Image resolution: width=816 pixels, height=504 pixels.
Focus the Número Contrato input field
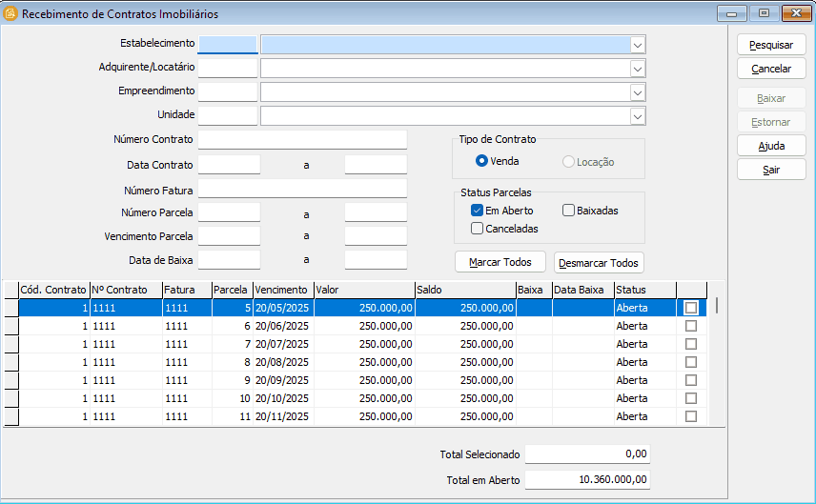click(302, 140)
